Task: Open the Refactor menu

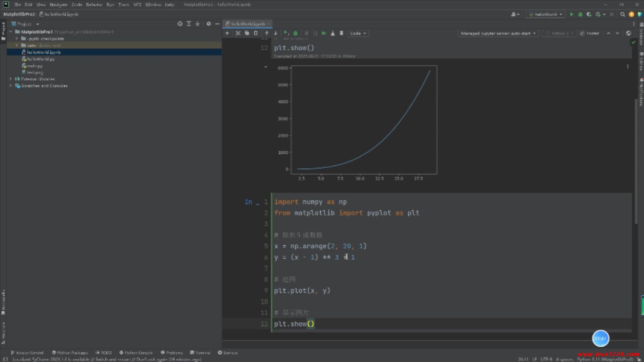Action: [94, 5]
